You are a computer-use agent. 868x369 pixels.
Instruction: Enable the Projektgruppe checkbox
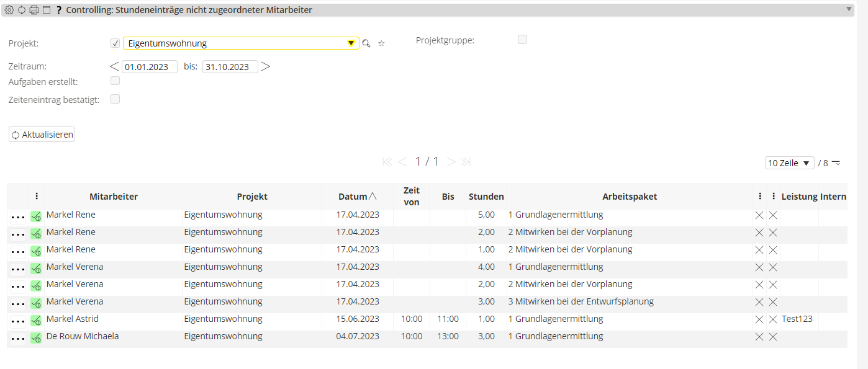tap(523, 40)
